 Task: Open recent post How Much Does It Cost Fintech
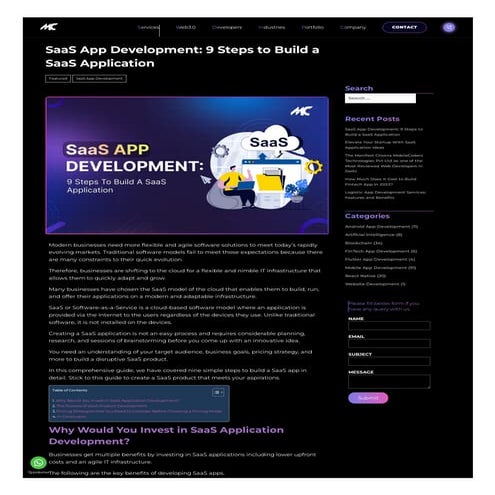click(381, 182)
